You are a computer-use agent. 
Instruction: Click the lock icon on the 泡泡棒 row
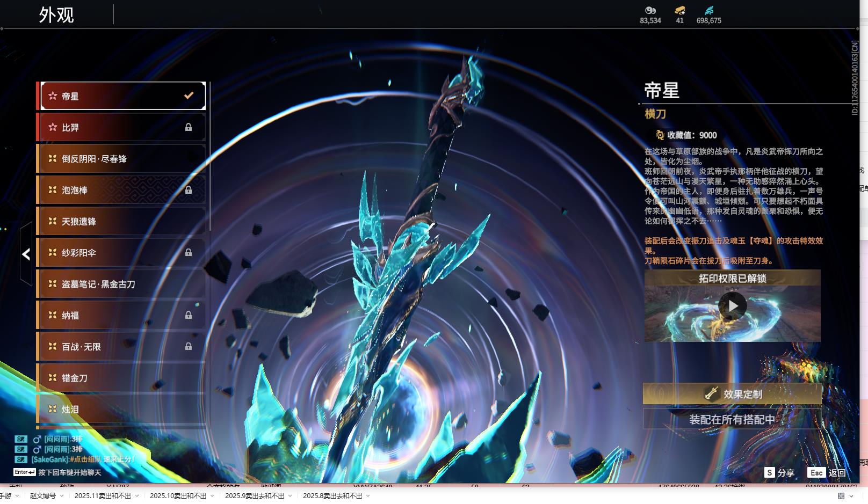tap(189, 190)
